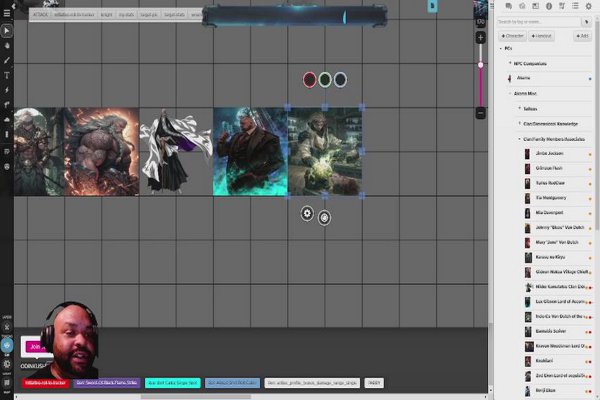This screenshot has width=600, height=400.
Task: Open Mary "Jane" Van Dutch entry
Action: [557, 242]
